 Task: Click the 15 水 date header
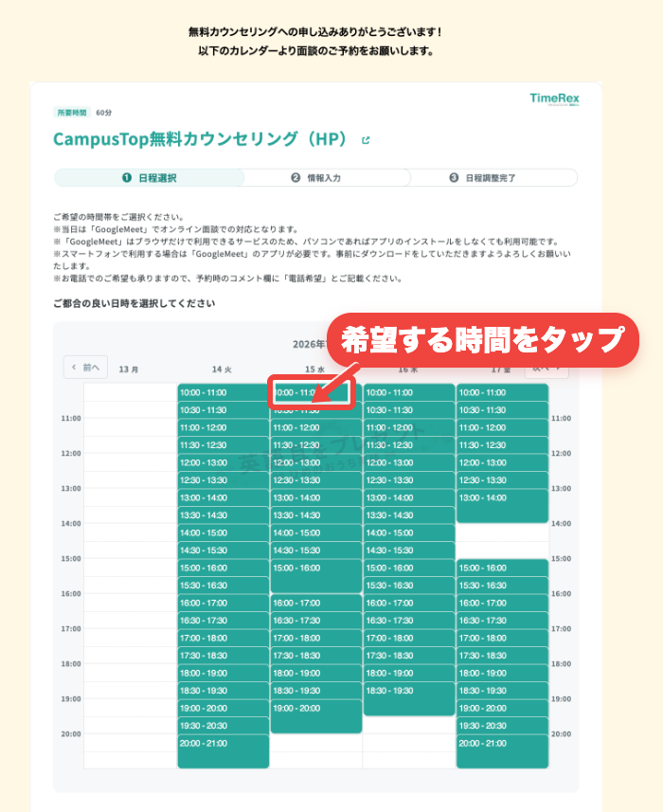(314, 370)
